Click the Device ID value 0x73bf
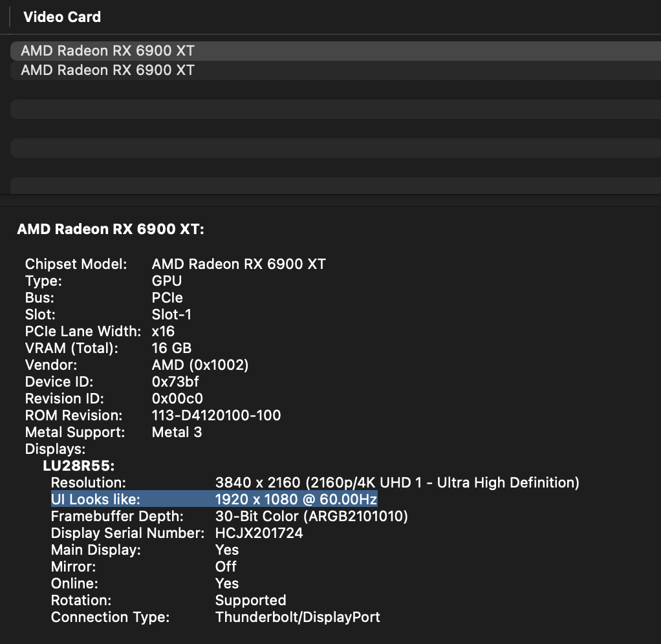The width and height of the screenshot is (661, 644). click(175, 382)
